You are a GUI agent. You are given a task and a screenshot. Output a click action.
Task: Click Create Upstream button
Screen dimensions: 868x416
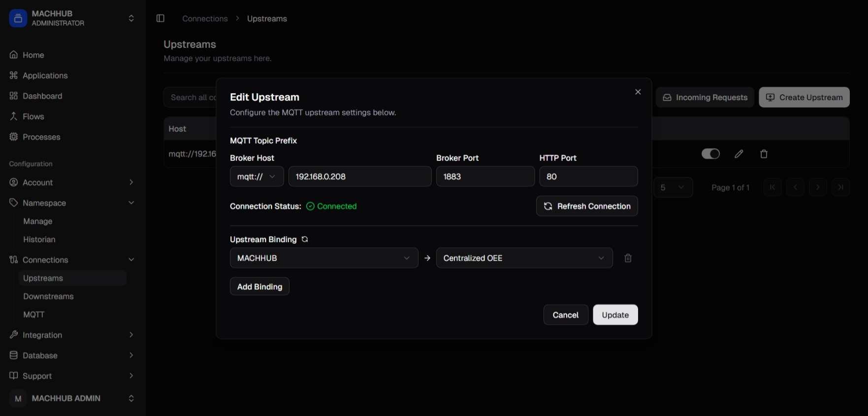coord(804,97)
